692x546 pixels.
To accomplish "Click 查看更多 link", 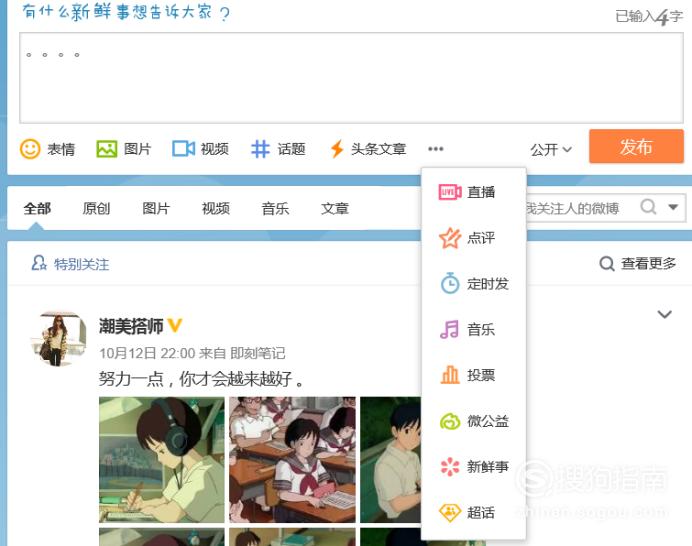I will pyautogui.click(x=648, y=264).
